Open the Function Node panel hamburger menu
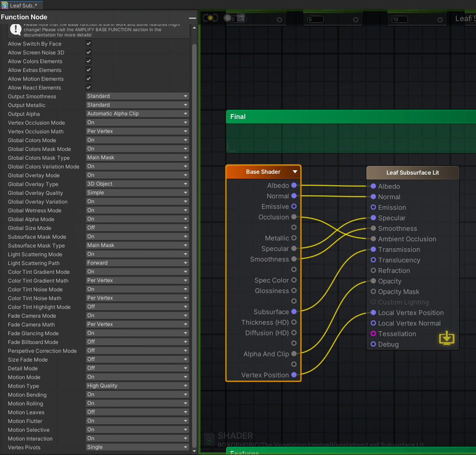The height and width of the screenshot is (455, 476). click(192, 18)
